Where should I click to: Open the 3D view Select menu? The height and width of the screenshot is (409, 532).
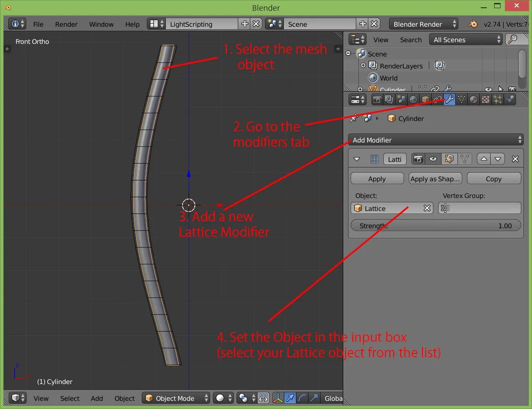[x=70, y=398]
